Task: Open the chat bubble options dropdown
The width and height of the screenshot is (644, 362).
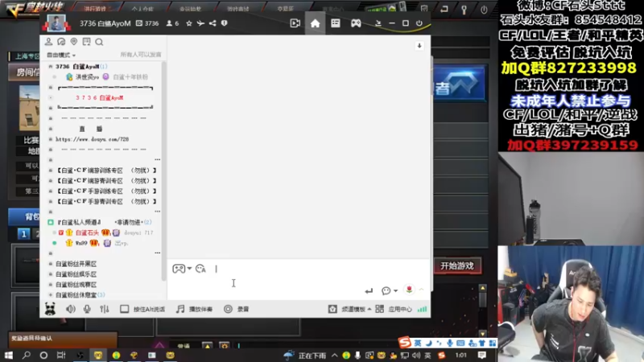Action: click(x=390, y=290)
